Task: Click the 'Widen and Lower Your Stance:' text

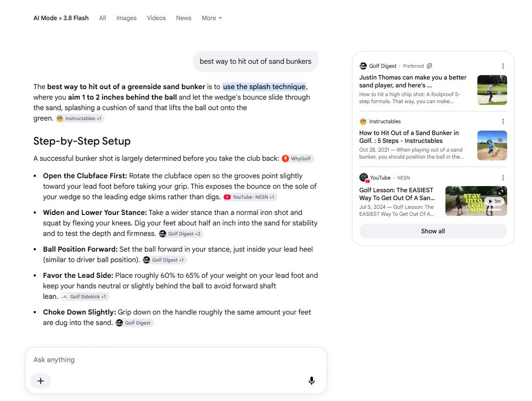Action: point(95,213)
